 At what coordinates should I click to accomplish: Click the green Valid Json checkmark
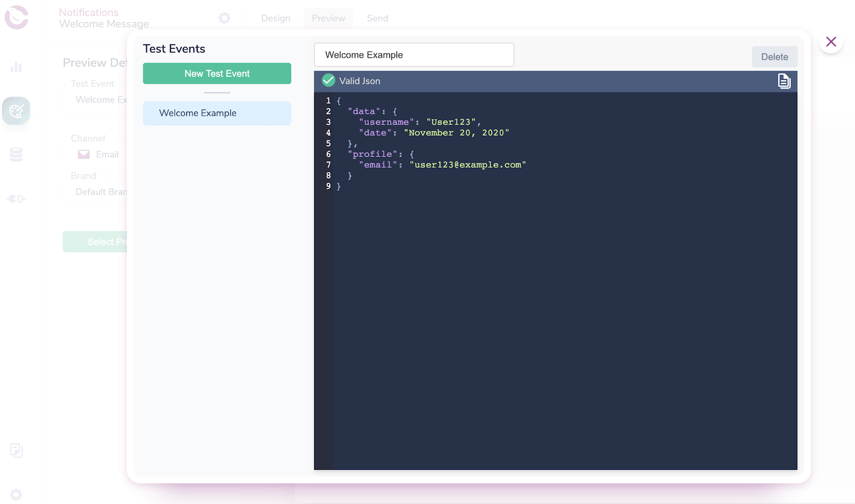click(328, 81)
